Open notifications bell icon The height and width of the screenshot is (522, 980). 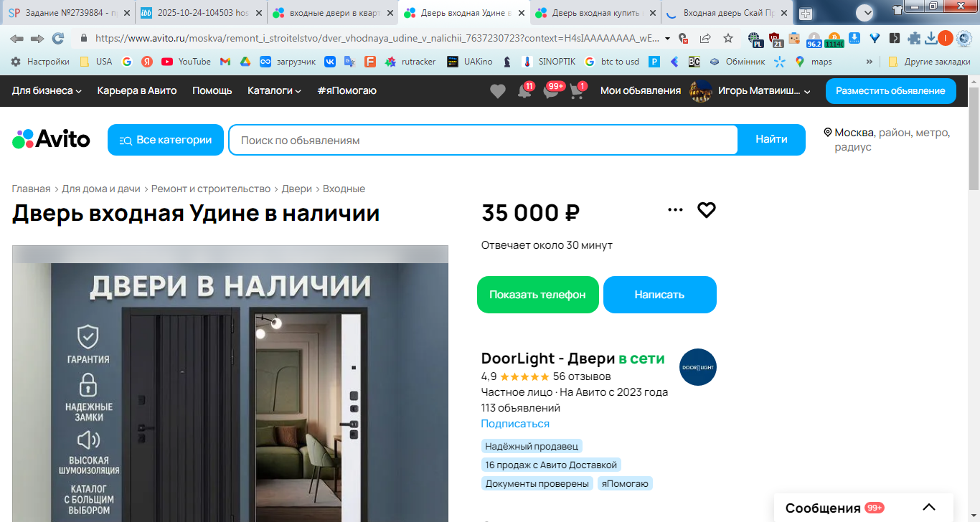click(524, 92)
